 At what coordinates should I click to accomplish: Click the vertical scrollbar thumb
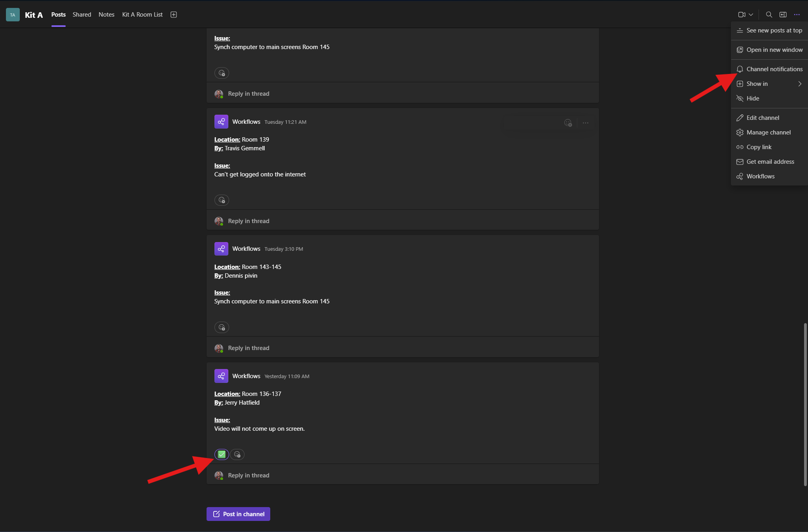[805, 403]
